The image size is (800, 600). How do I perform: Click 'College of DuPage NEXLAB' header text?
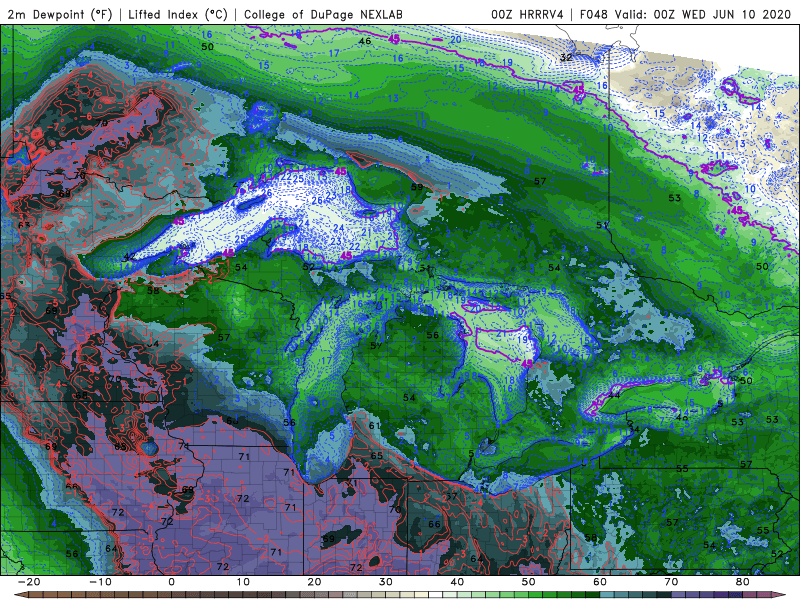click(323, 14)
